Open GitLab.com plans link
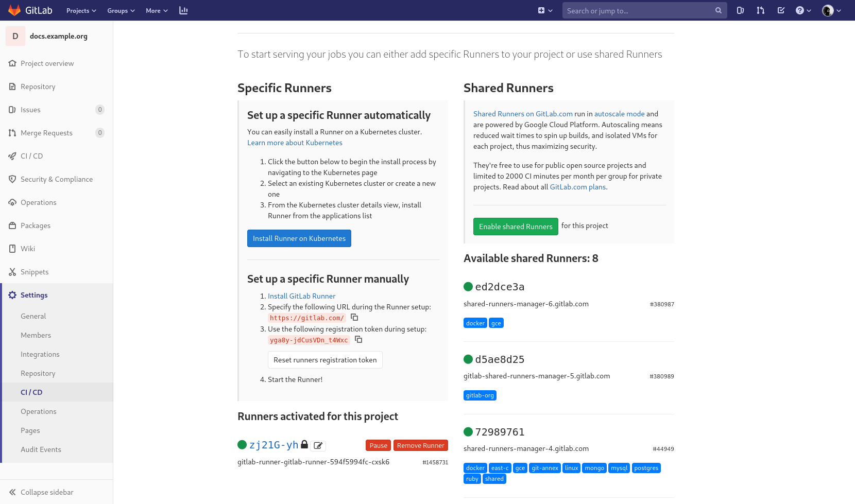This screenshot has width=855, height=504. coord(578,187)
